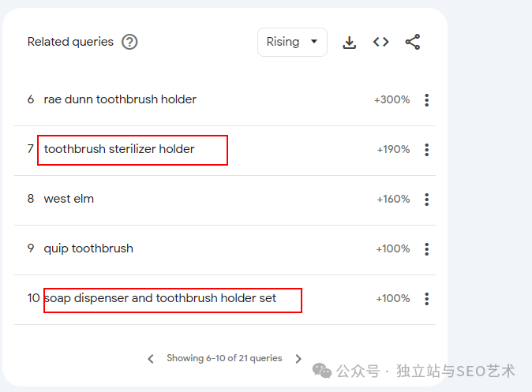Click the embed code icon
The image size is (532, 392).
[x=381, y=42]
